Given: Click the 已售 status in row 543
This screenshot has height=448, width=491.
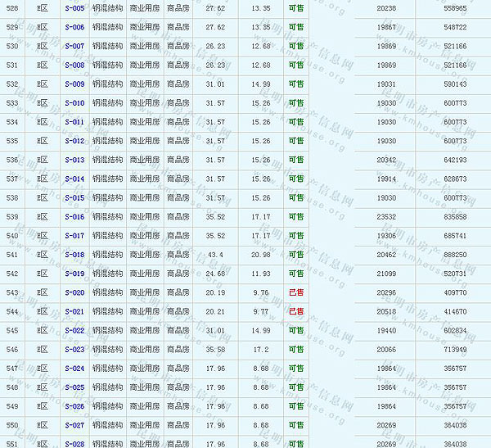Looking at the screenshot, I should click(x=295, y=292).
